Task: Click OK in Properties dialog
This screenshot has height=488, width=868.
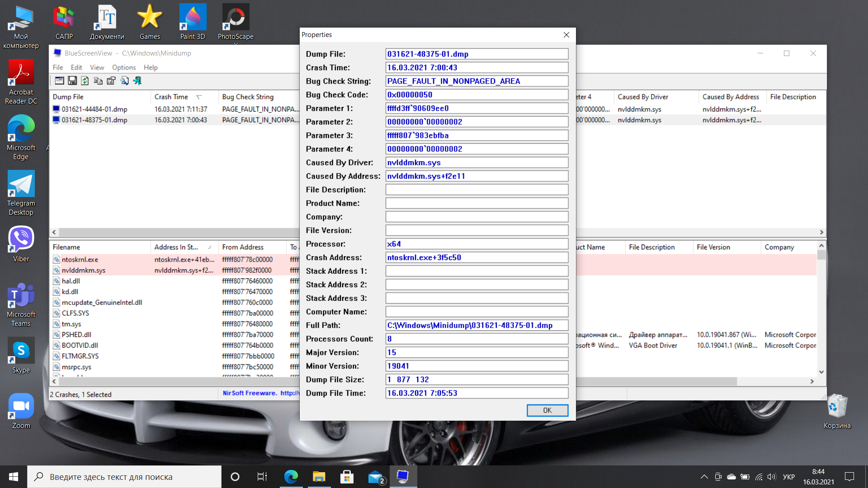Action: pyautogui.click(x=547, y=410)
